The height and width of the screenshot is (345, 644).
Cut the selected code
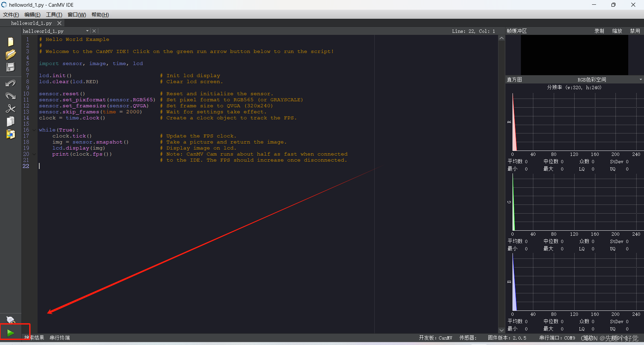pos(10,109)
